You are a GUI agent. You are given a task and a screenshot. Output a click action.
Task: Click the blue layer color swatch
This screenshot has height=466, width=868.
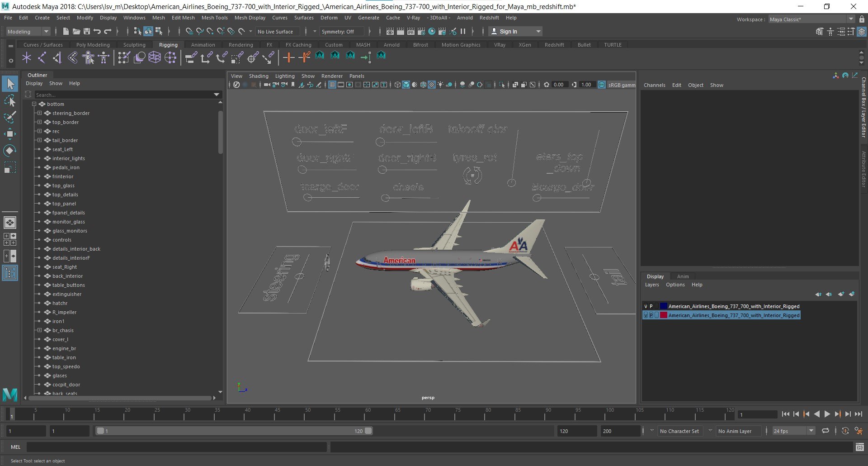[664, 306]
